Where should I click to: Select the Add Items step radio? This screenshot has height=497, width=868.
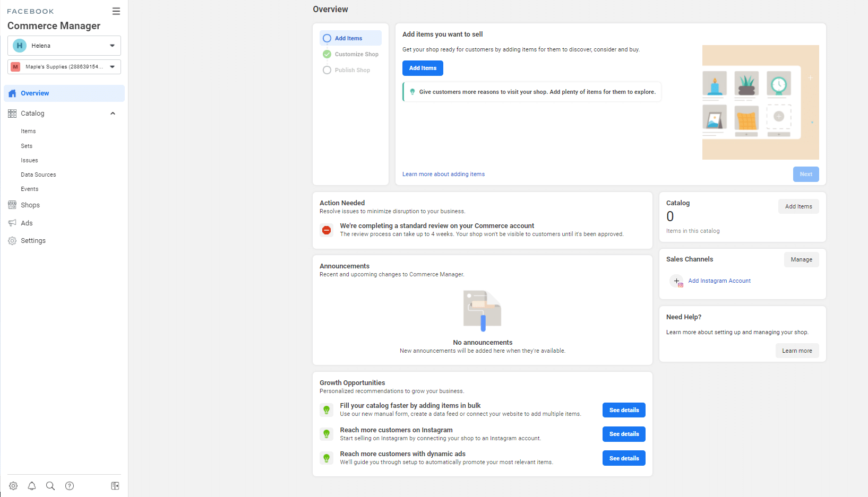327,38
